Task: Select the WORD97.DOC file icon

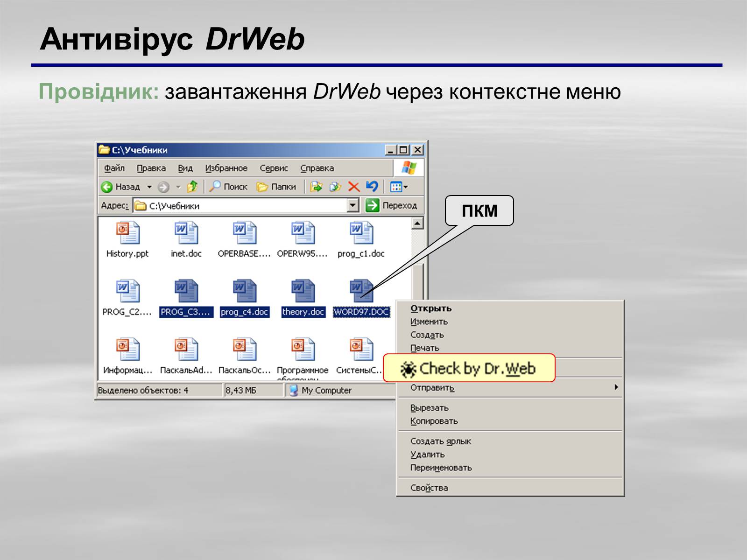Action: pos(361,291)
